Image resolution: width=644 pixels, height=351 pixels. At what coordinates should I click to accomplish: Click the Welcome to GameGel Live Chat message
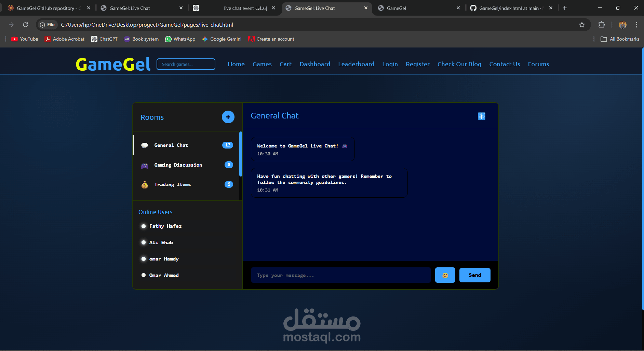pyautogui.click(x=303, y=149)
